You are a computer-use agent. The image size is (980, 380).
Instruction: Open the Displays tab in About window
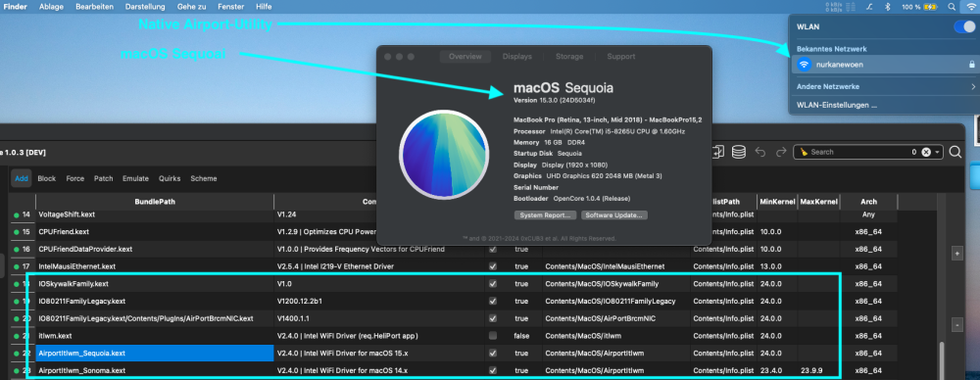coord(516,56)
